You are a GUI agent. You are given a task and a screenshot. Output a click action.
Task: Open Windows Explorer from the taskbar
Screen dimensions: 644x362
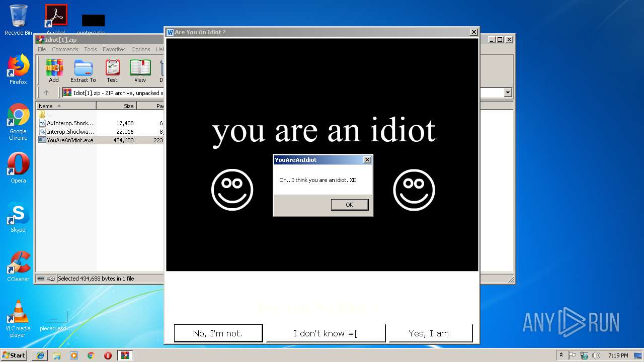click(x=57, y=355)
